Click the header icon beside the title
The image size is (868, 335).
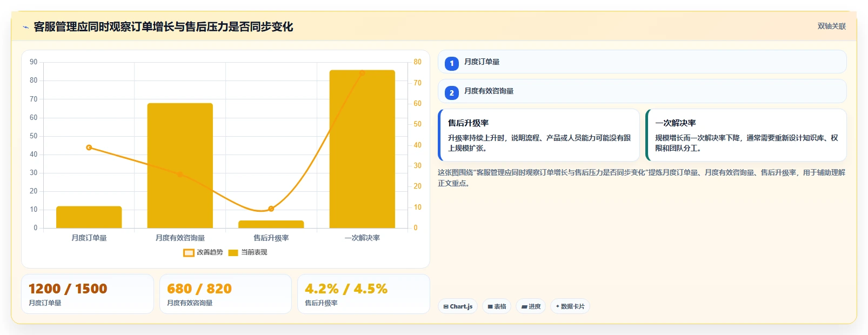click(x=25, y=27)
